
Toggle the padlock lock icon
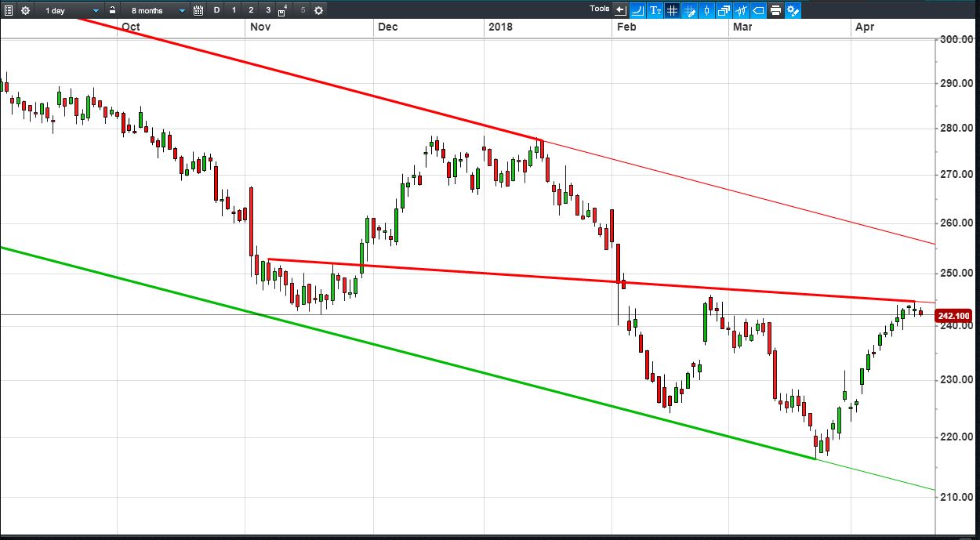113,10
